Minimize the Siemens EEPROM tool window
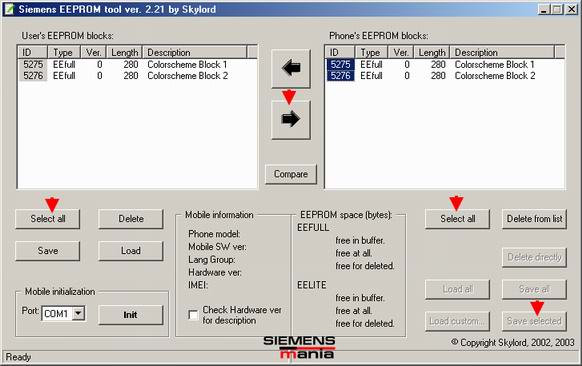This screenshot has width=582, height=366. pos(544,9)
